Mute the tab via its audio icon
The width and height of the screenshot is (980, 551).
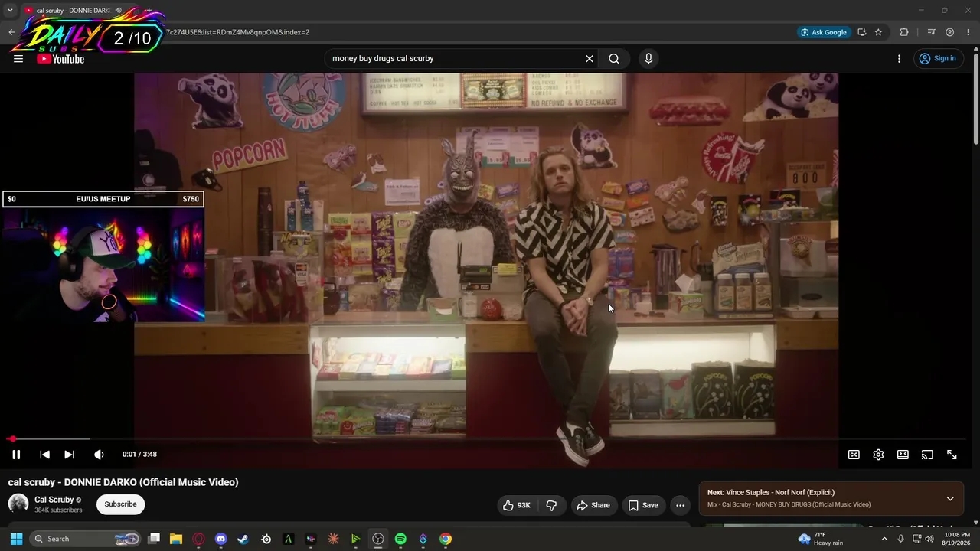click(x=118, y=11)
